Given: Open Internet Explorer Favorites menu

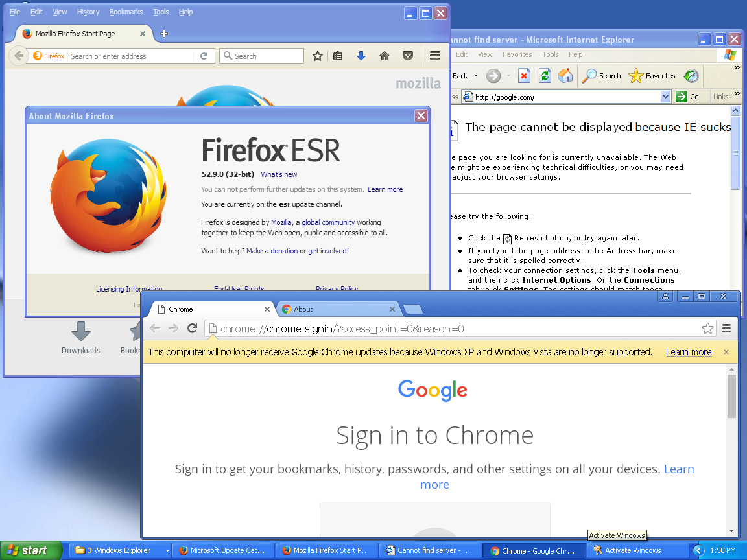Looking at the screenshot, I should [x=517, y=54].
